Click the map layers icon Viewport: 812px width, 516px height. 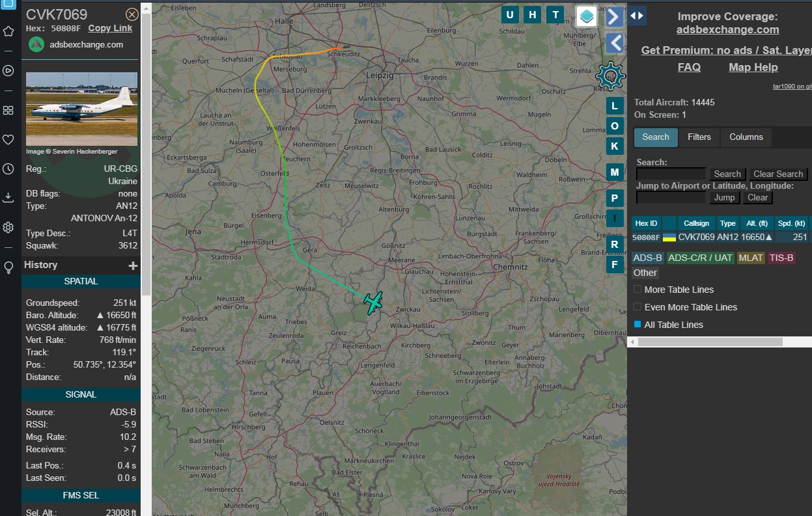587,16
